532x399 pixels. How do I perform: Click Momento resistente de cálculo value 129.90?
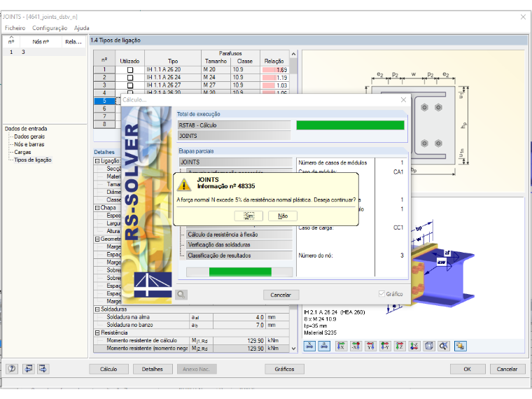pos(239,340)
